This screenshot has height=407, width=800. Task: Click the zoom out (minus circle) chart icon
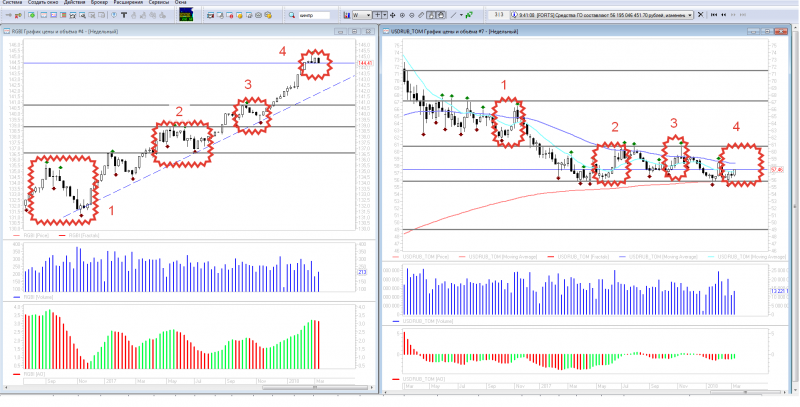tap(412, 15)
